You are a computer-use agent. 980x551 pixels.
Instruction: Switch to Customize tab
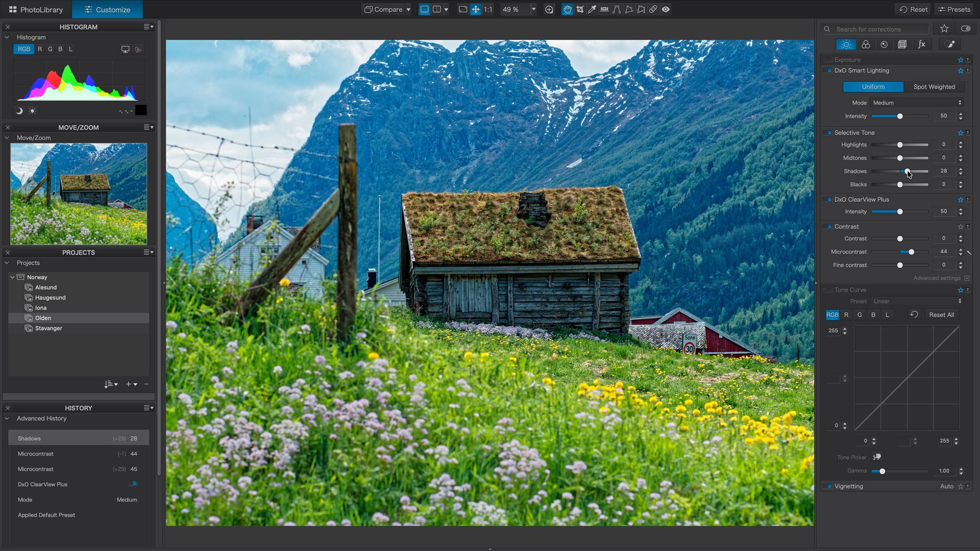[107, 9]
